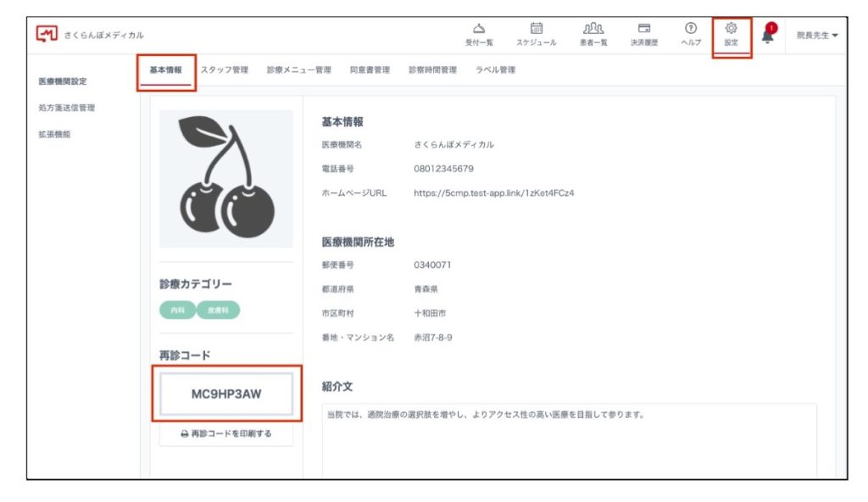Select the 基本情報 tab

pos(165,70)
